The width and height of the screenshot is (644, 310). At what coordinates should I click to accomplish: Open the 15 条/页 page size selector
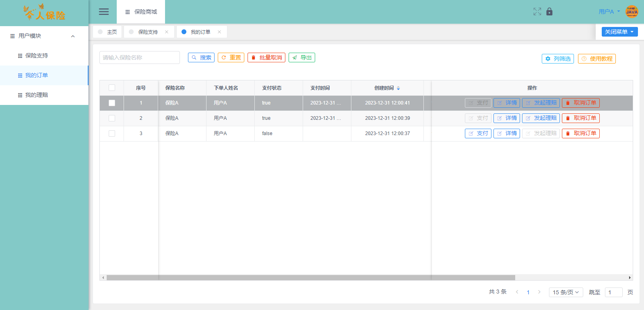pos(566,292)
